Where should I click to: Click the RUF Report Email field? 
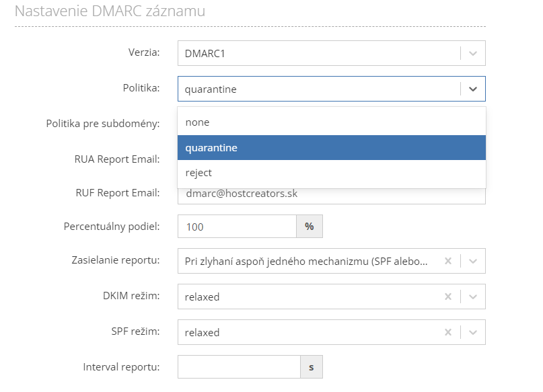point(331,194)
